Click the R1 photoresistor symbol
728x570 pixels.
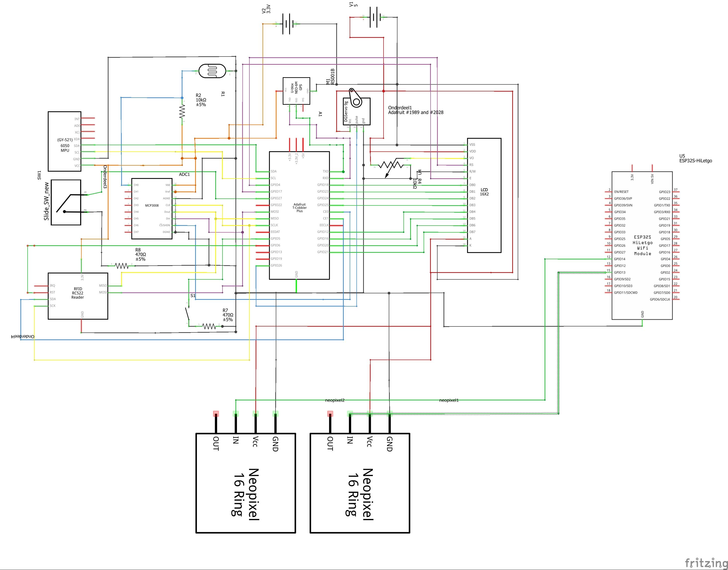coord(212,71)
